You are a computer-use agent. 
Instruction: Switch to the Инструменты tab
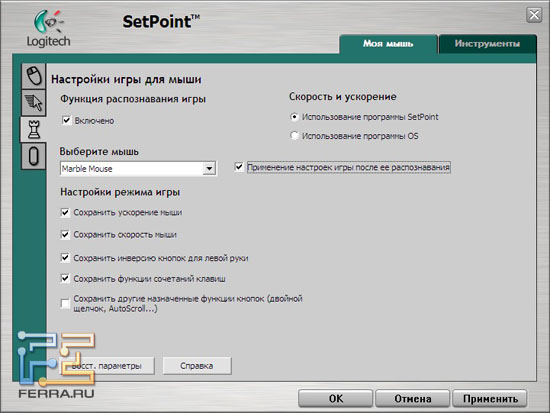point(488,44)
